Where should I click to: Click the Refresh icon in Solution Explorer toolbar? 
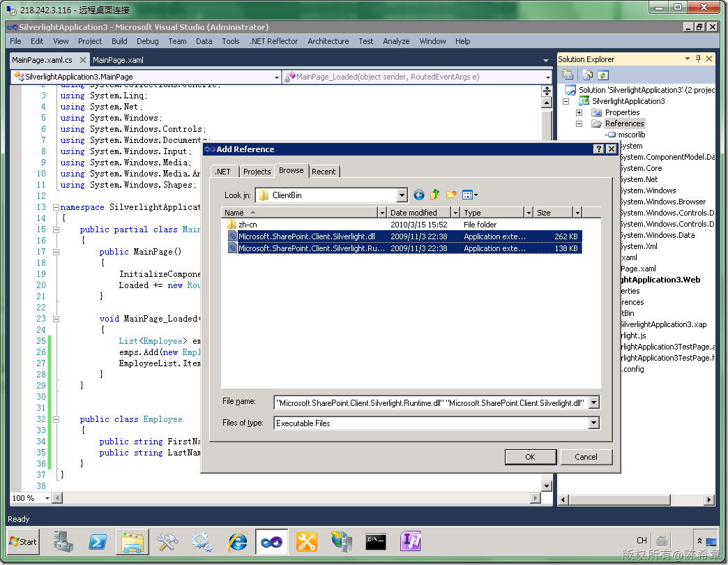click(602, 75)
